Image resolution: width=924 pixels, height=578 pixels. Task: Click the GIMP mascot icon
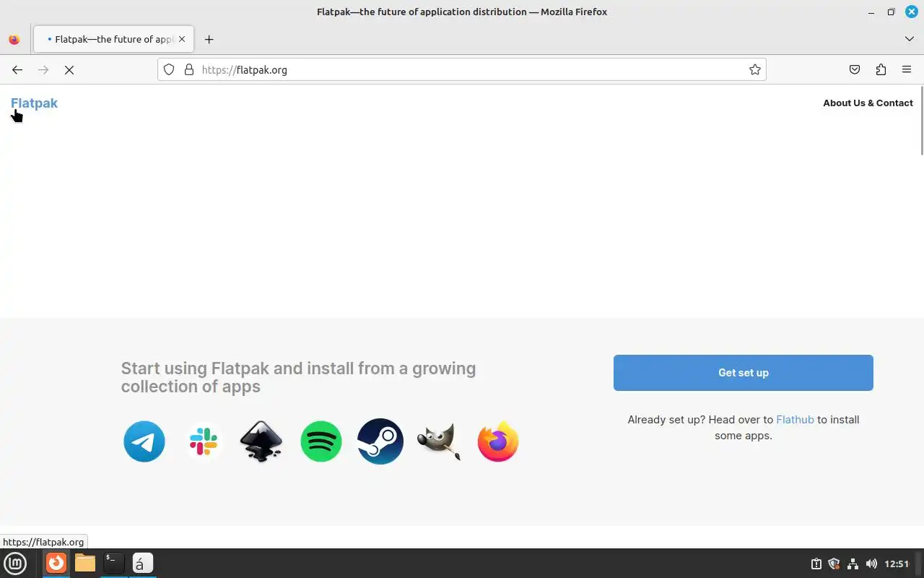click(x=439, y=441)
